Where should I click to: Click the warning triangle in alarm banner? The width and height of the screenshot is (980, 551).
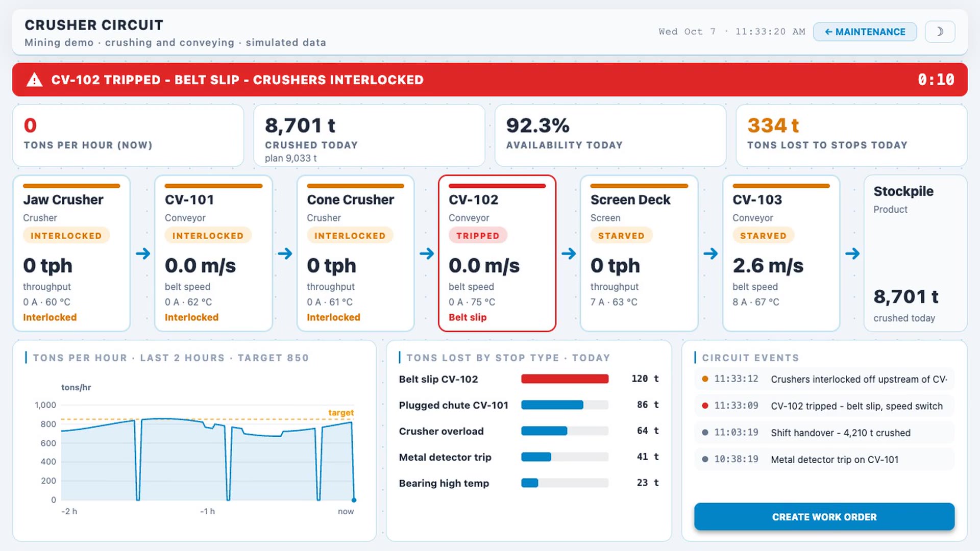(x=34, y=80)
